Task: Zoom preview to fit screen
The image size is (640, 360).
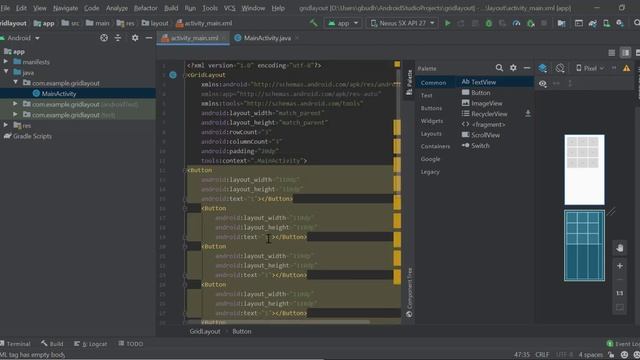Action: [620, 307]
